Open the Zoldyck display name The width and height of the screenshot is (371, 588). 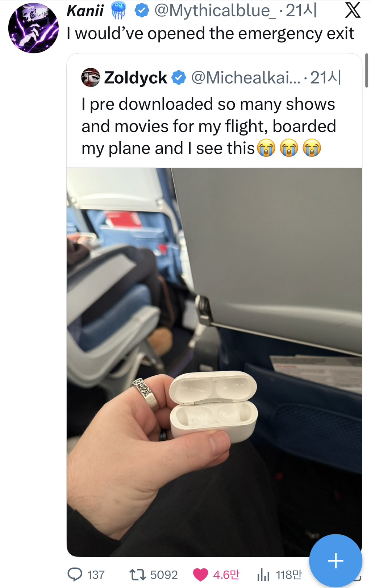pos(136,78)
